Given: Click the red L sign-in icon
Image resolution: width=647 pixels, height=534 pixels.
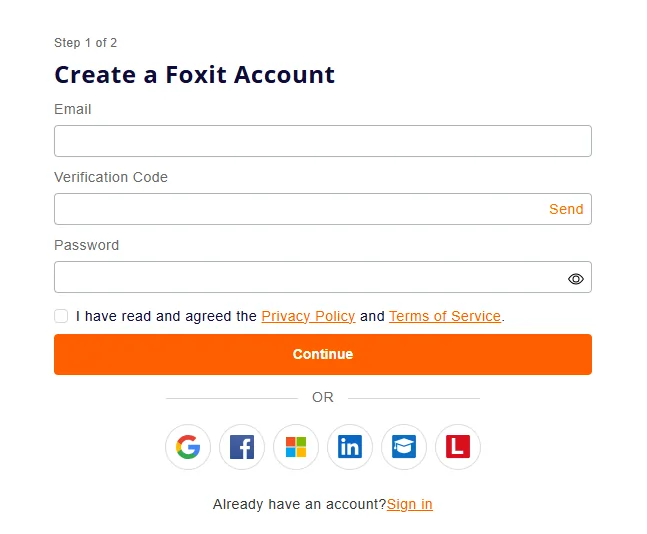Looking at the screenshot, I should (x=458, y=447).
